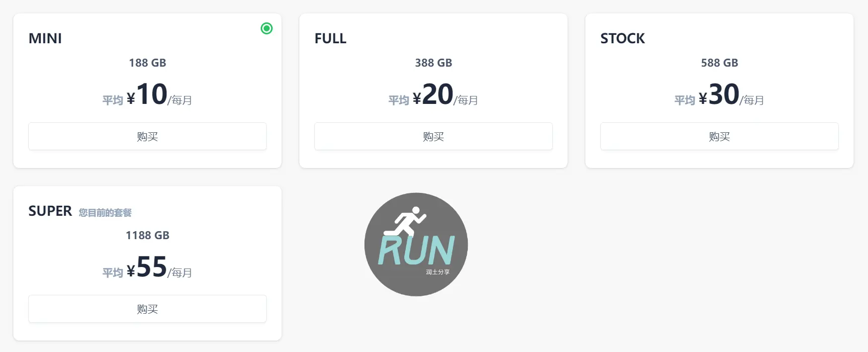Click the 188 GB data amount

[147, 63]
